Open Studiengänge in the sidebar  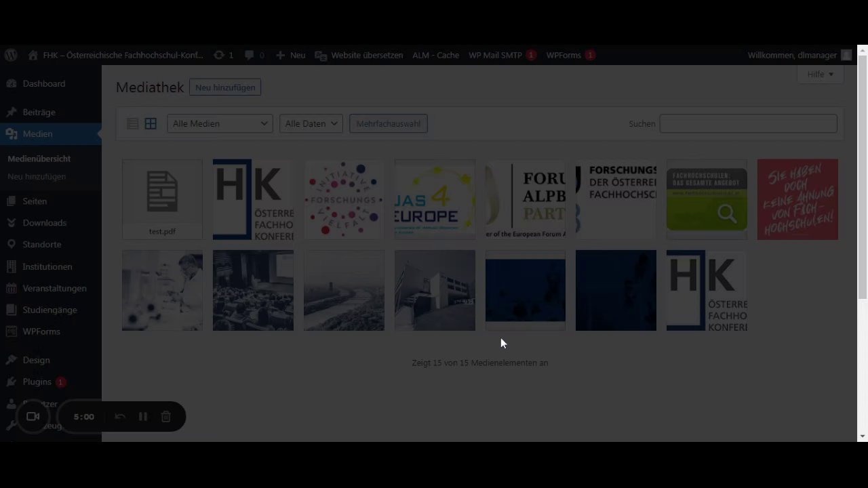coord(51,310)
